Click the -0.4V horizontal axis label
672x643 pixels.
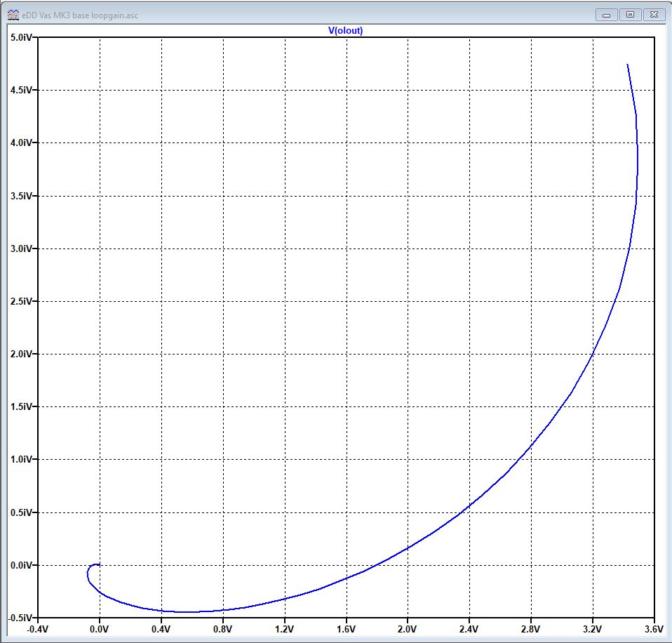tap(37, 629)
